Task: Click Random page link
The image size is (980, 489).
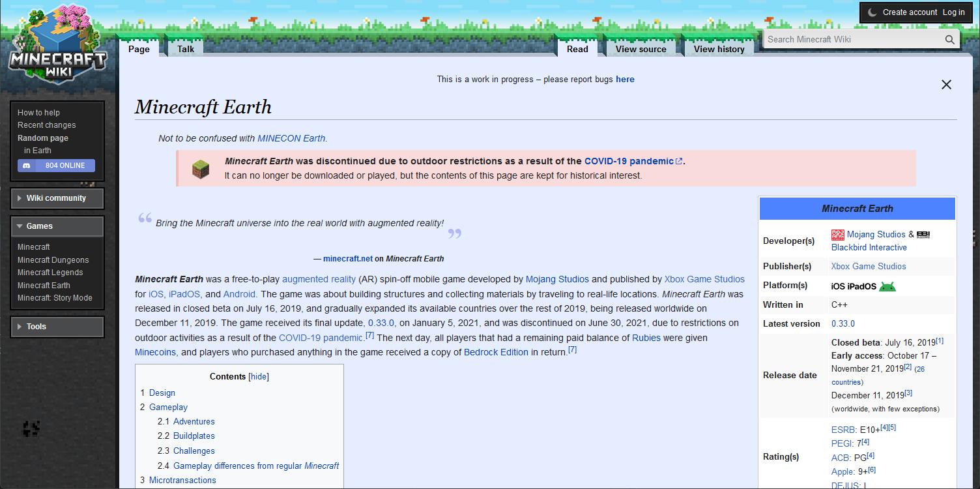Action: click(x=43, y=138)
